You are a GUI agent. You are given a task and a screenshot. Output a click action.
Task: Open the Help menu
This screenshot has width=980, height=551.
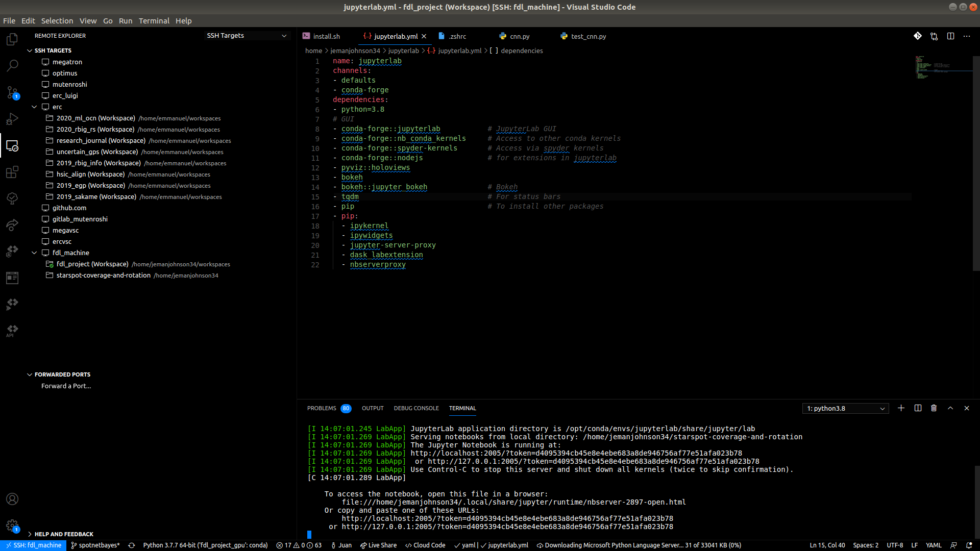pos(184,21)
